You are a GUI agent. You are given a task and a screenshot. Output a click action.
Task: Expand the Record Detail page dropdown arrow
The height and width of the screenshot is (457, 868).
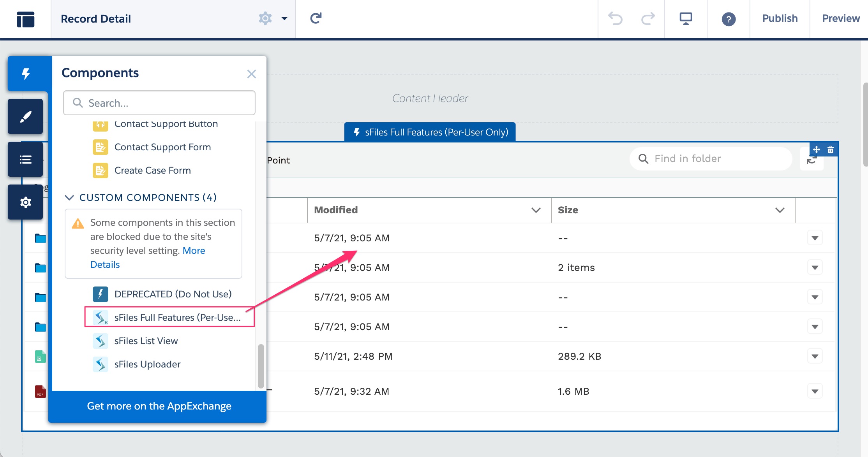click(x=284, y=18)
